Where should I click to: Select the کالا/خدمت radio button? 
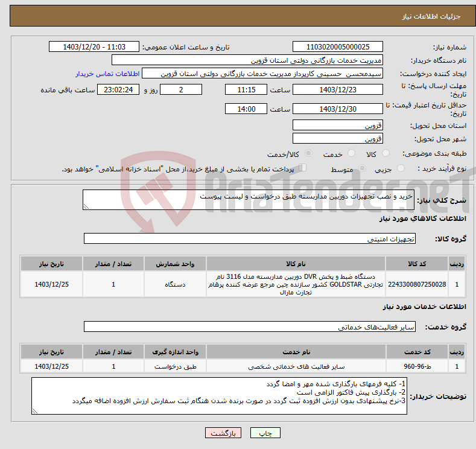(308, 153)
